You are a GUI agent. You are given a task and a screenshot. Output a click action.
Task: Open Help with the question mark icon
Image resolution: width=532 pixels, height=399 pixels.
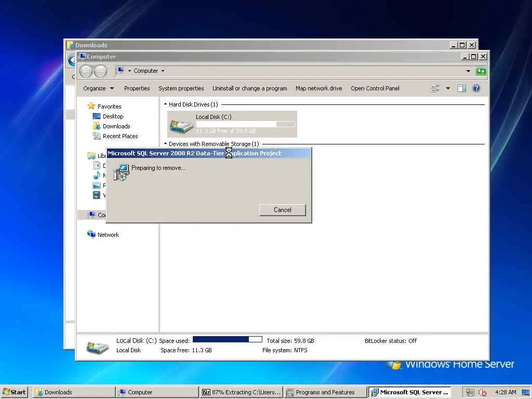point(476,88)
